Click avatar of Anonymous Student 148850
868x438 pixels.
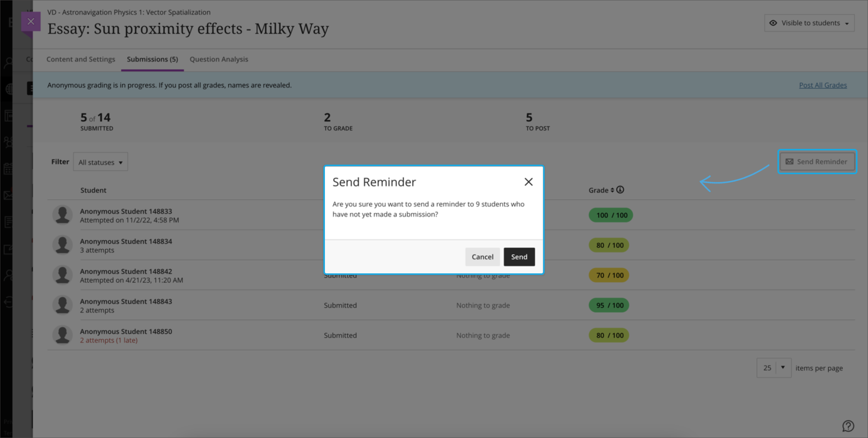tap(63, 335)
